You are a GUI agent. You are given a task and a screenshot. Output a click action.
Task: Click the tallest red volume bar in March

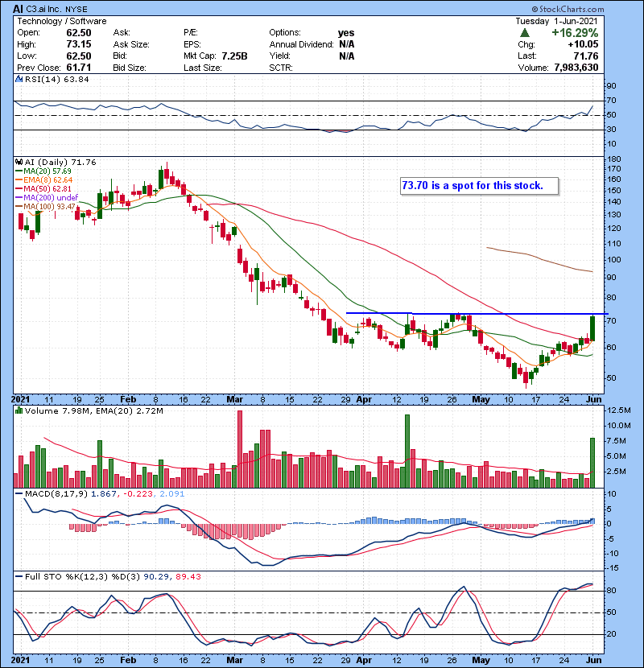click(x=240, y=449)
